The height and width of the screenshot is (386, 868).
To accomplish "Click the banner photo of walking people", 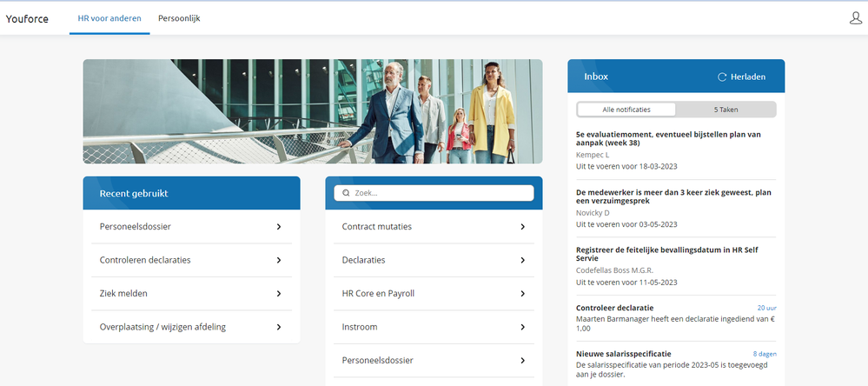I will pyautogui.click(x=313, y=111).
